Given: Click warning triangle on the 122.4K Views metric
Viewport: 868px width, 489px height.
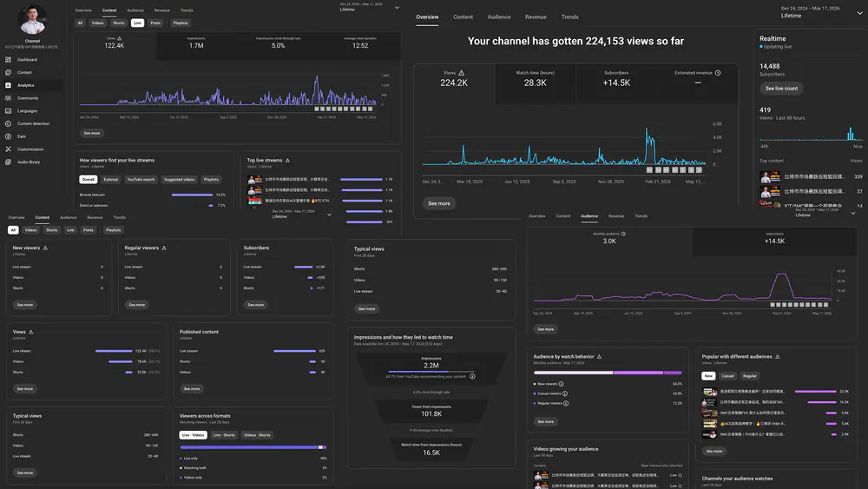Looking at the screenshot, I should click(120, 38).
